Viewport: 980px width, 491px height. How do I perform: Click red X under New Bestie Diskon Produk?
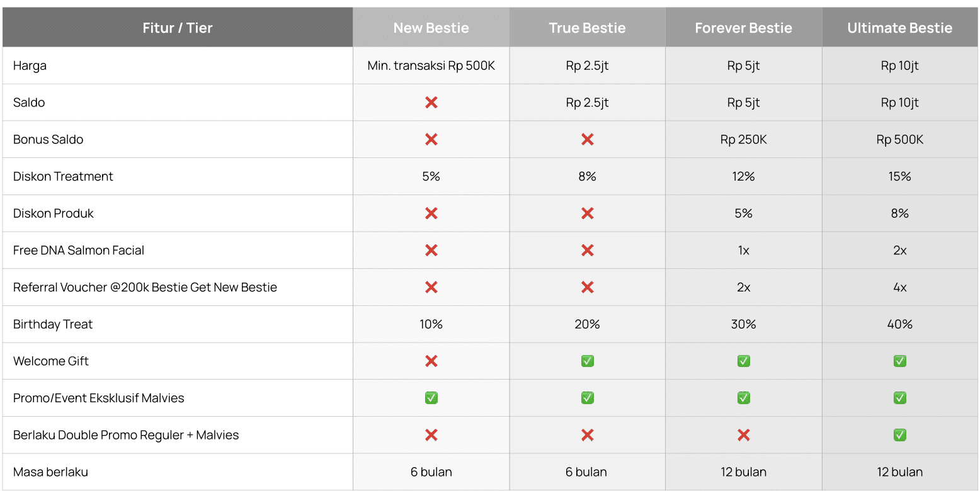click(x=431, y=213)
